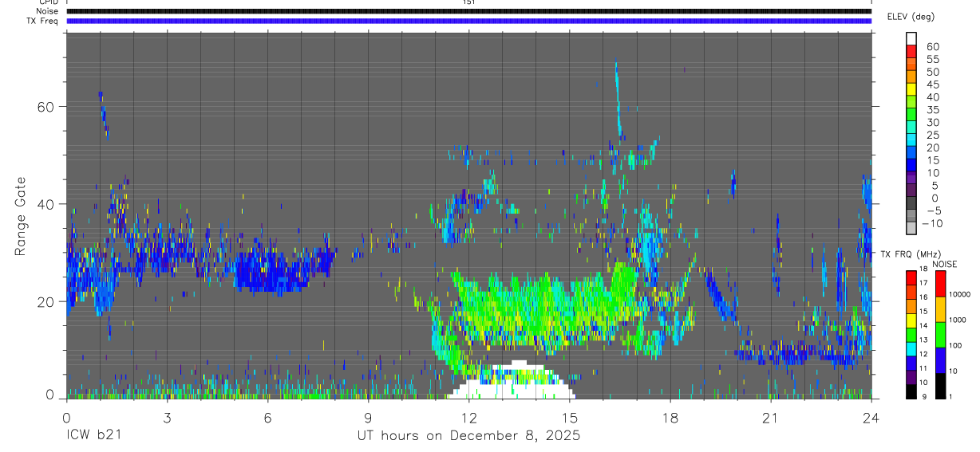This screenshot has width=980, height=452.
Task: Click the x-axis tick label "21"
Action: (x=770, y=418)
